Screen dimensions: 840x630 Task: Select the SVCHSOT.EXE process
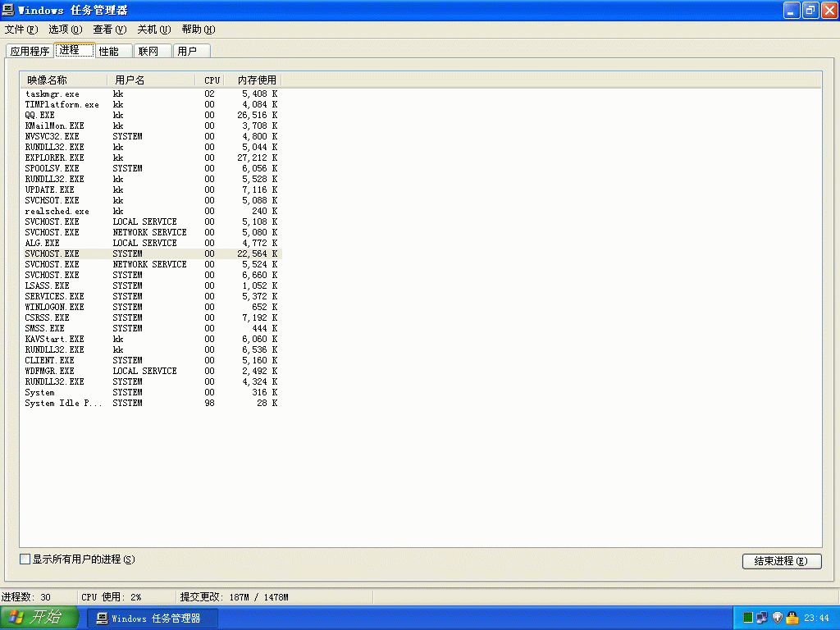(x=151, y=200)
